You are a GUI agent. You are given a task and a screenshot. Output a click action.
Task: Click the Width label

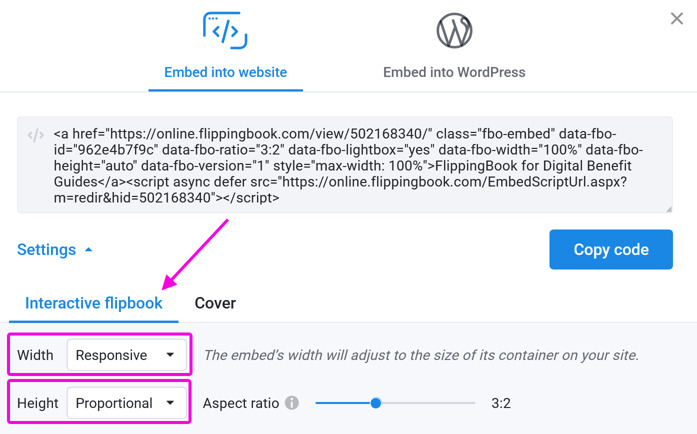pyautogui.click(x=35, y=355)
